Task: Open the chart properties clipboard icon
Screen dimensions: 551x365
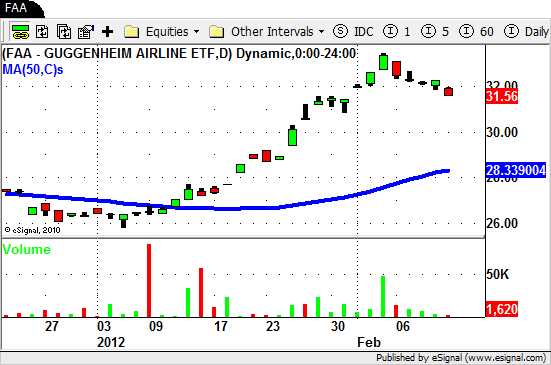Action: [86, 32]
